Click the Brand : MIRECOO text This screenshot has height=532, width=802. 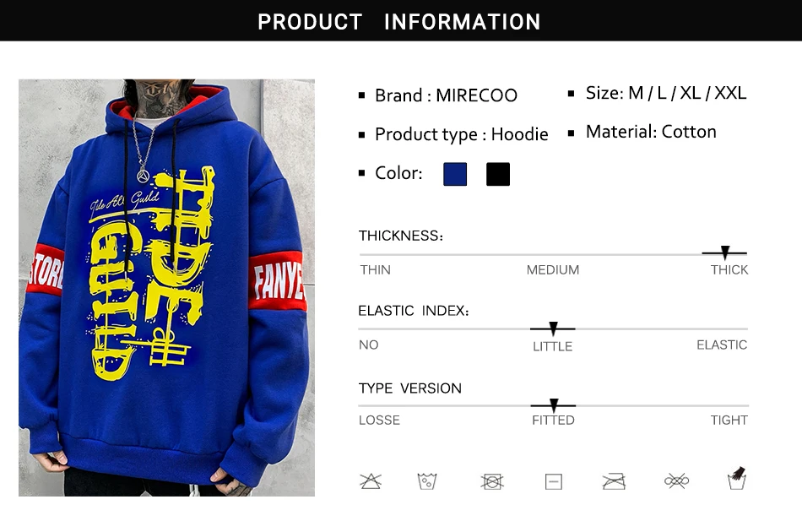pos(446,95)
